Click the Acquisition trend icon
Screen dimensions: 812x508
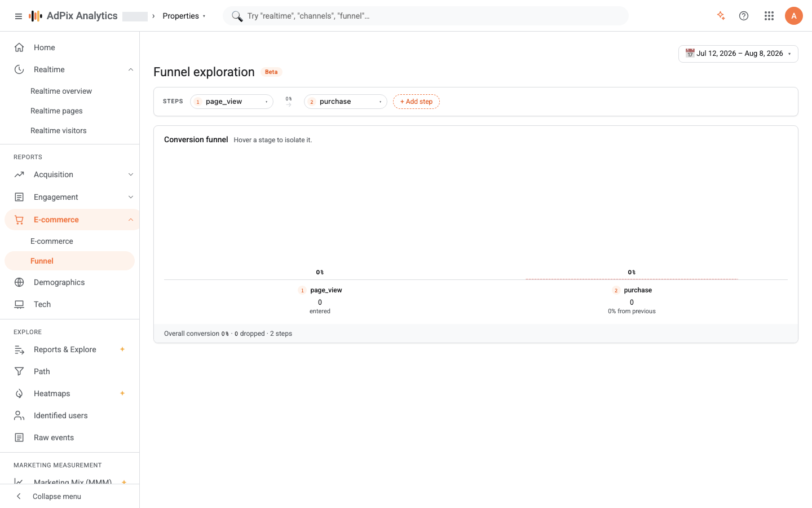(19, 174)
